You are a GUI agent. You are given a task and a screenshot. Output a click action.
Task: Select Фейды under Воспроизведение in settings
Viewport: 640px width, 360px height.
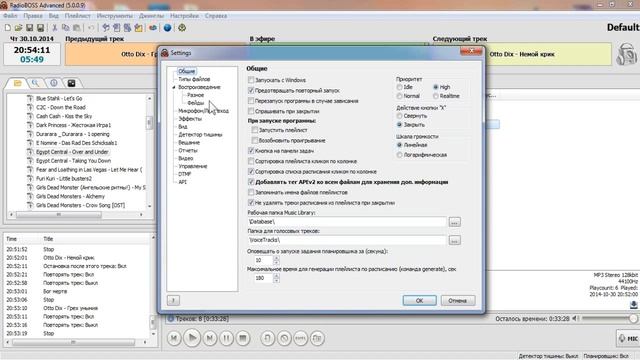click(196, 103)
